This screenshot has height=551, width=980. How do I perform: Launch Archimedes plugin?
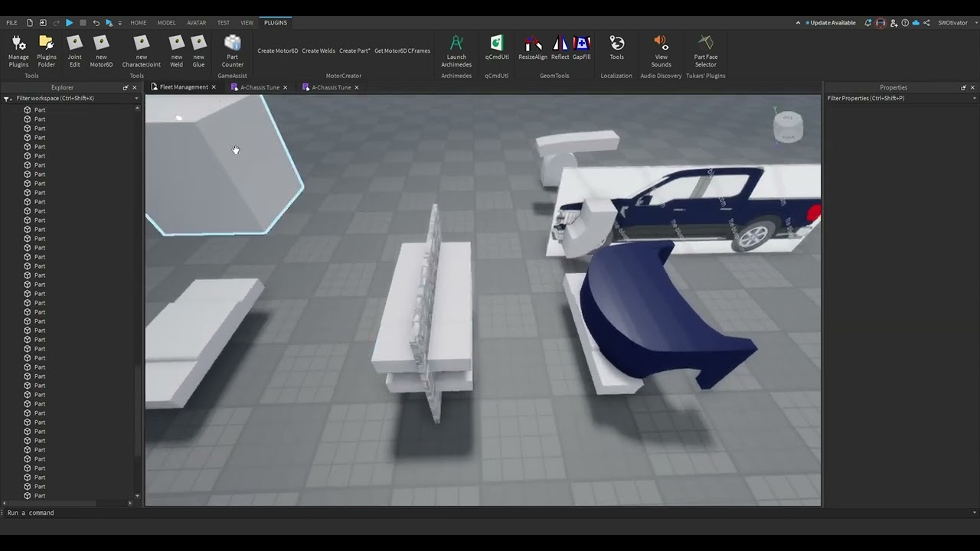coord(456,51)
